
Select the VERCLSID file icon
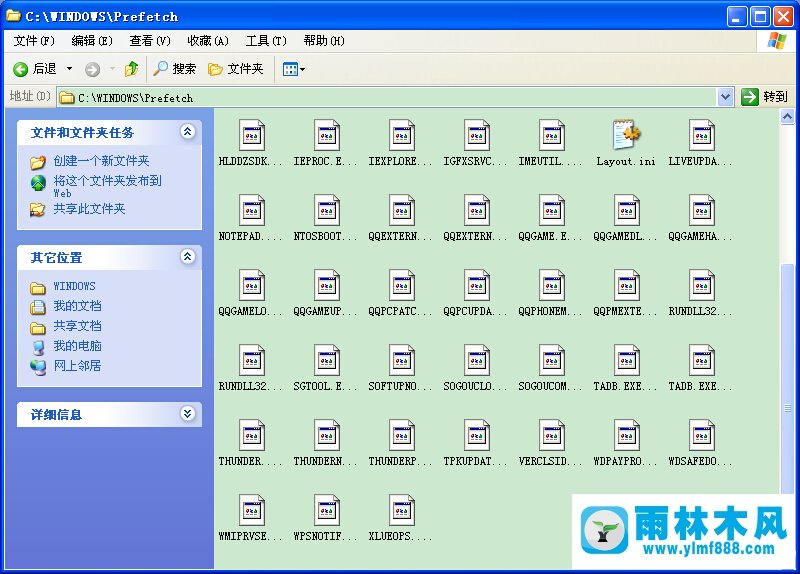point(552,435)
